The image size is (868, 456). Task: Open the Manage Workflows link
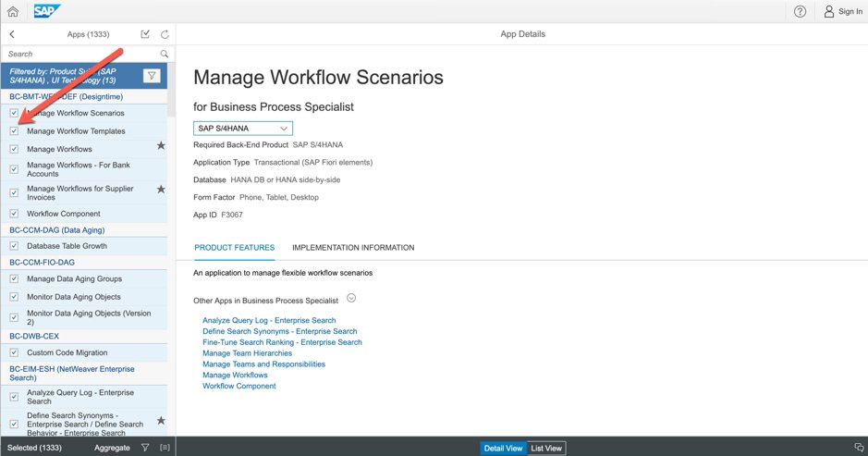[235, 376]
